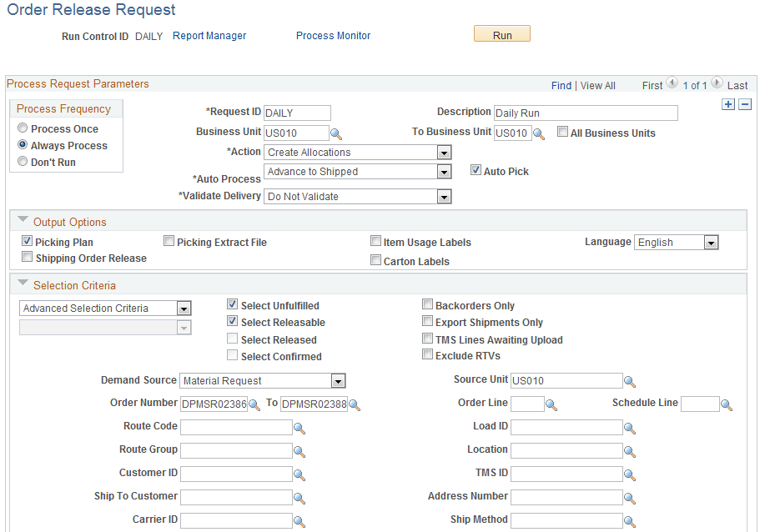Open the Process Monitor
The image size is (765, 532).
coord(333,36)
